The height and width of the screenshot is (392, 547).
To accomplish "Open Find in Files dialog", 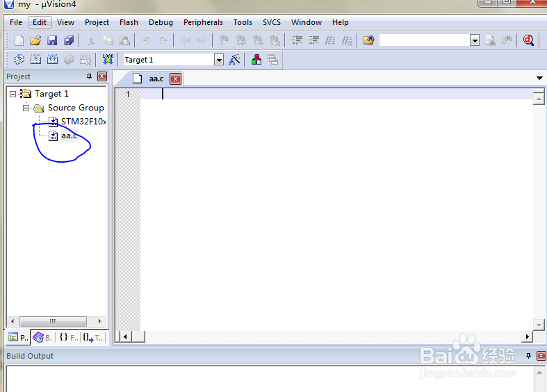I will click(x=369, y=40).
